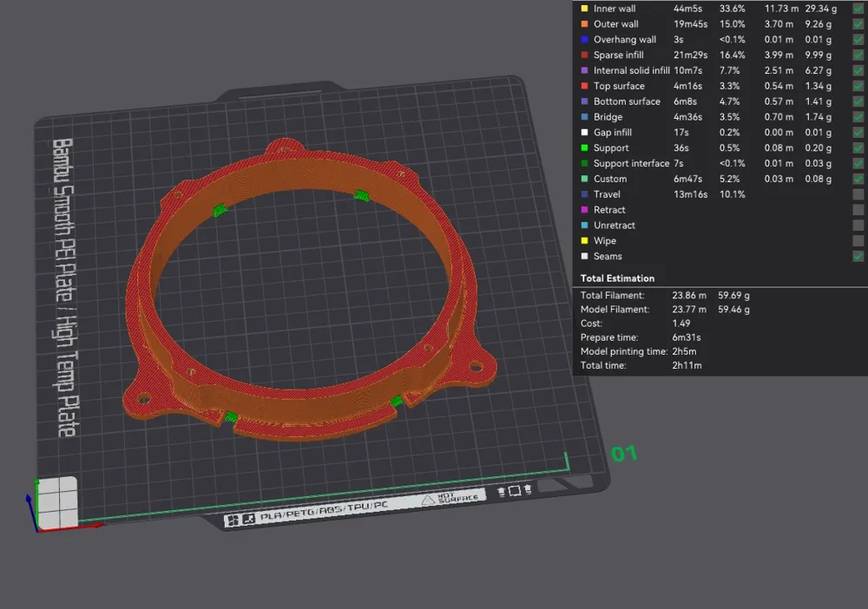Click the Total Estimation section header
Viewport: 868px width, 609px height.
618,278
